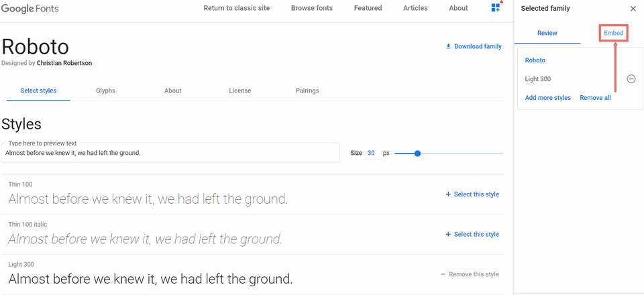Screen dimensions: 644x295
Task: Open the Glyphs tab
Action: 105,91
